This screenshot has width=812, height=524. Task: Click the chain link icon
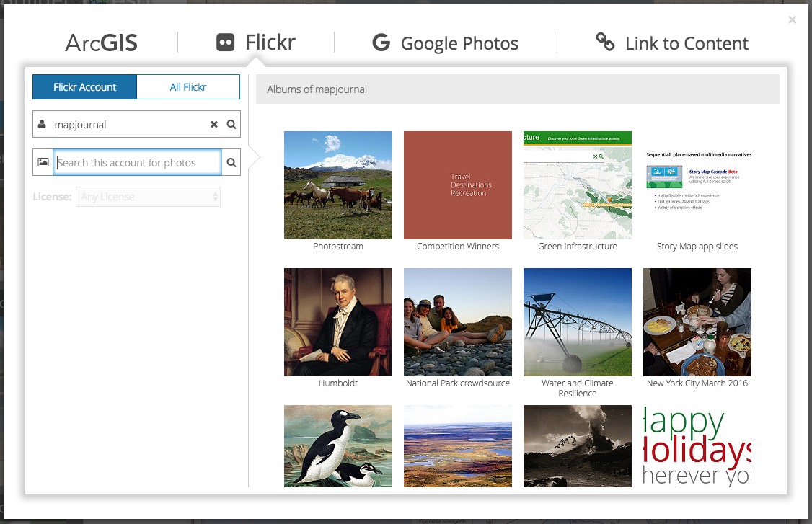pyautogui.click(x=605, y=43)
